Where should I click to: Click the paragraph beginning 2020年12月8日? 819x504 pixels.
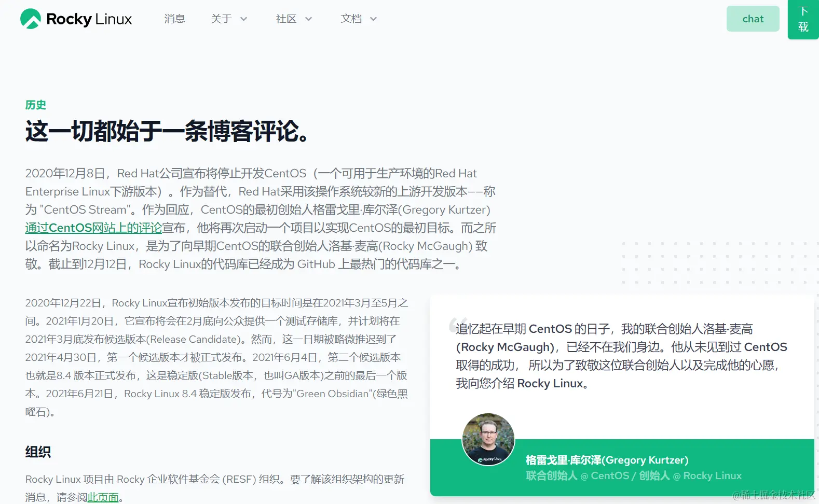pos(261,219)
